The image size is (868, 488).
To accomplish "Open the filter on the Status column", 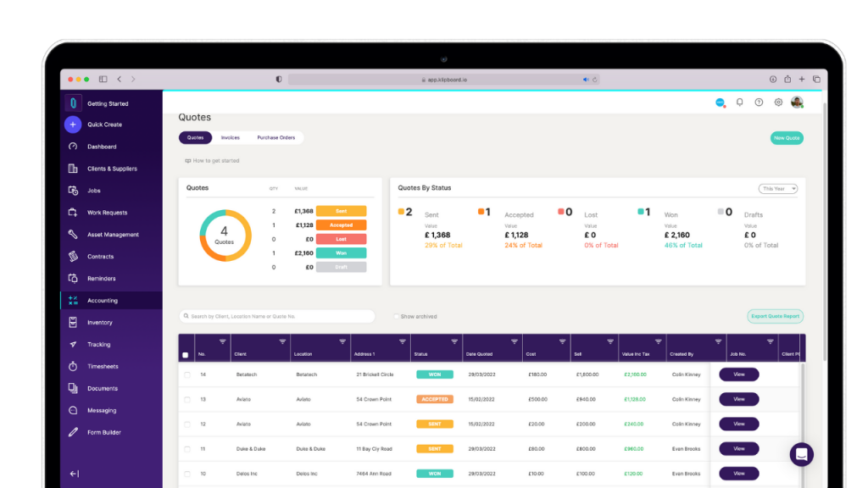I will click(x=454, y=342).
